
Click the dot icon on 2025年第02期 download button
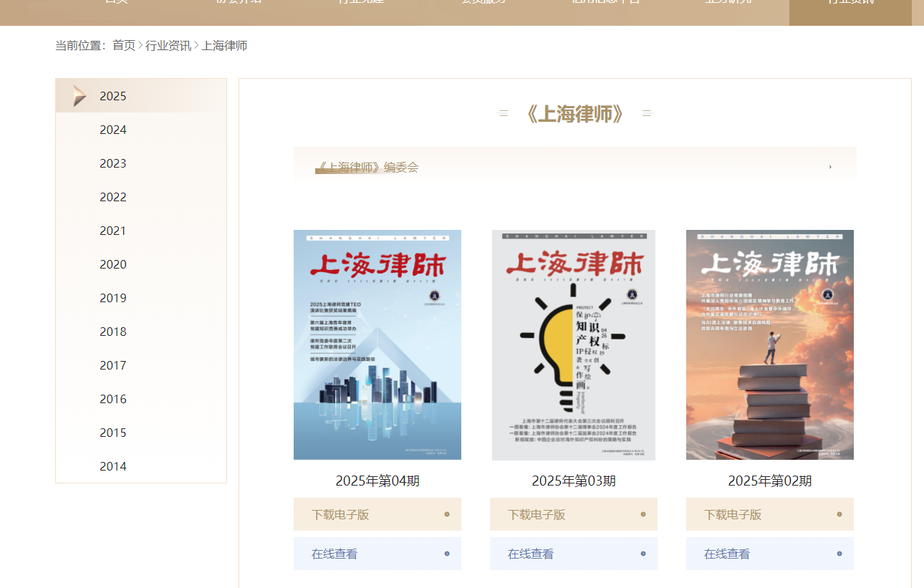click(x=839, y=514)
